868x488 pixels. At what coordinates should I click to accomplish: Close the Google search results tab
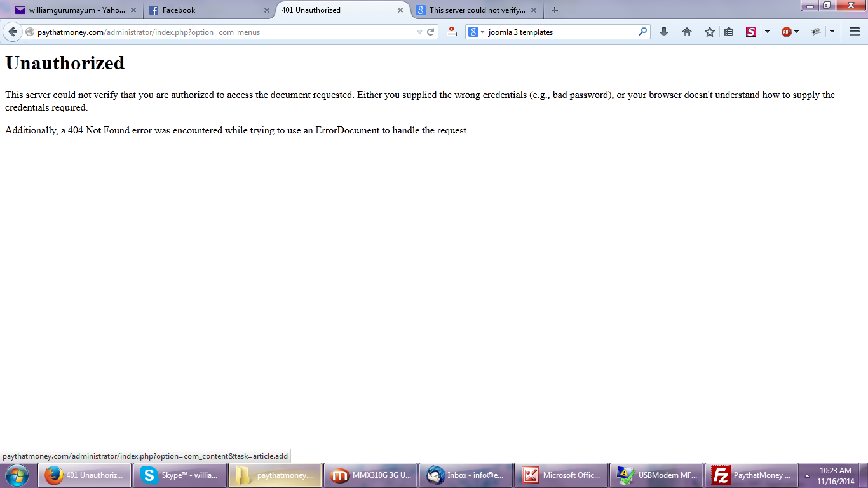click(534, 10)
